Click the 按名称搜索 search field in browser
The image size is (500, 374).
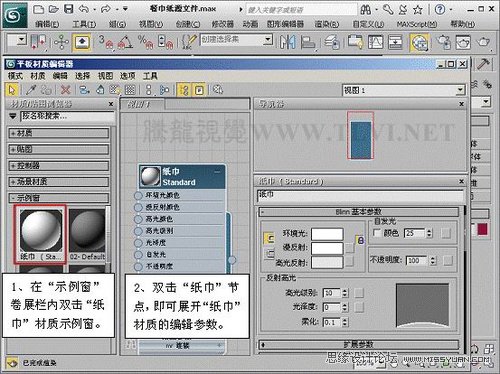(x=67, y=116)
